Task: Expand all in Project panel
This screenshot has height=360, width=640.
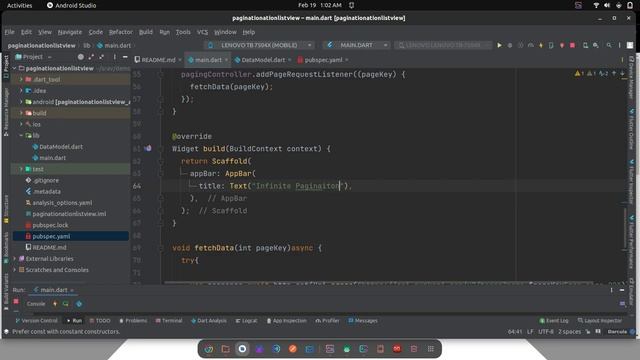Action: 91,57
